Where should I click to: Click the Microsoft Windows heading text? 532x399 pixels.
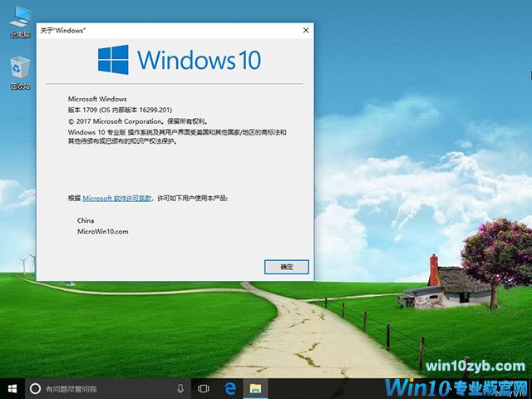coord(97,98)
